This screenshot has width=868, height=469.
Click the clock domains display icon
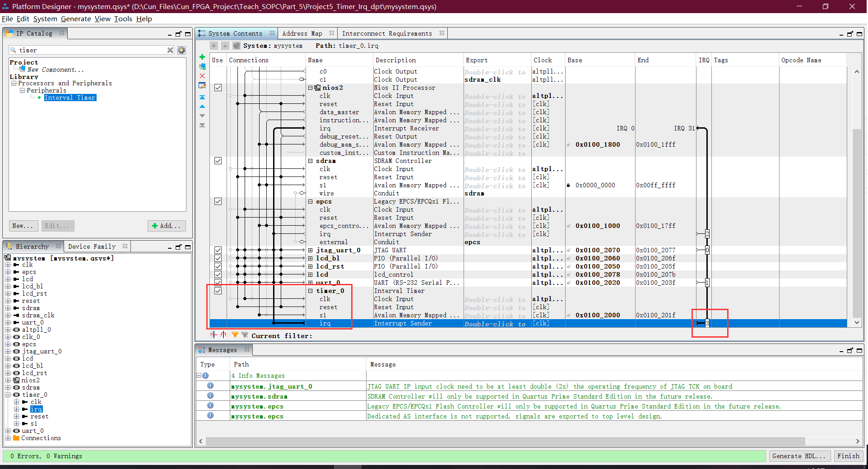[x=214, y=335]
